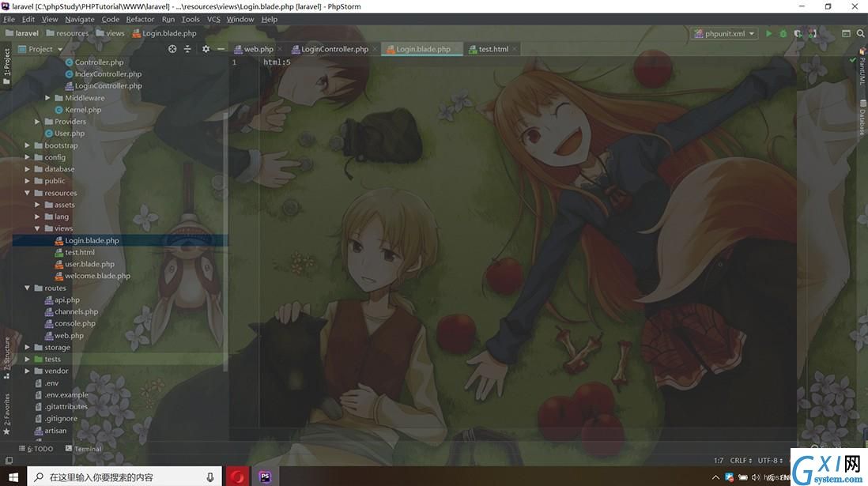
Task: Click the green inspection checkmark indicator
Action: tap(852, 60)
